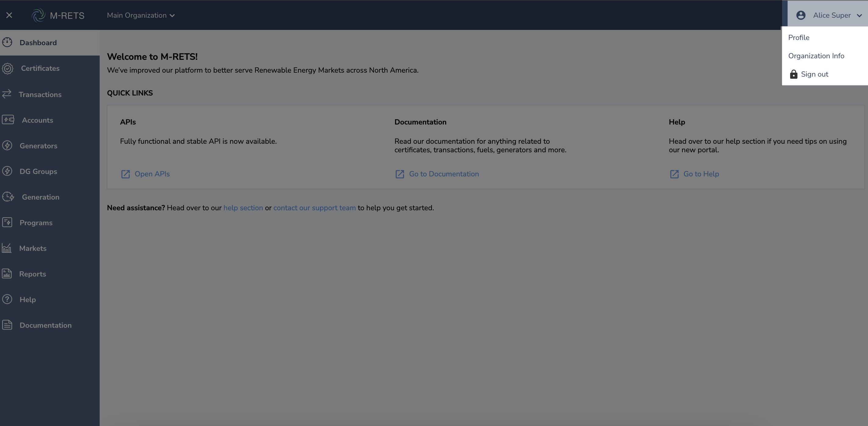Image resolution: width=868 pixels, height=426 pixels.
Task: Click the contact our support team link
Action: click(314, 208)
